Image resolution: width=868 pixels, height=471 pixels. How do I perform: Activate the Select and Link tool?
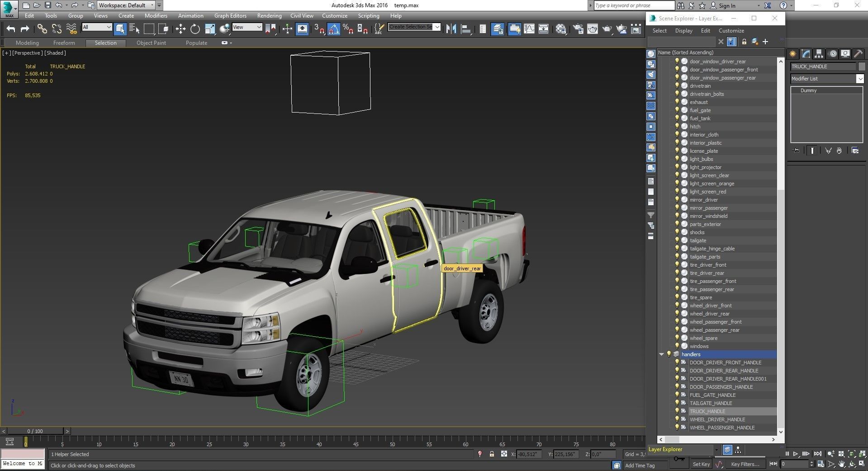pos(42,29)
